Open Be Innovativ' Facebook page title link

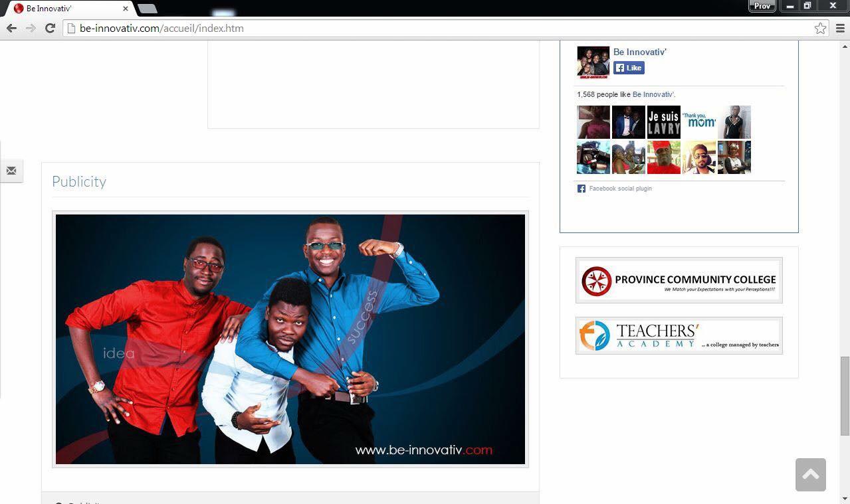pos(640,52)
